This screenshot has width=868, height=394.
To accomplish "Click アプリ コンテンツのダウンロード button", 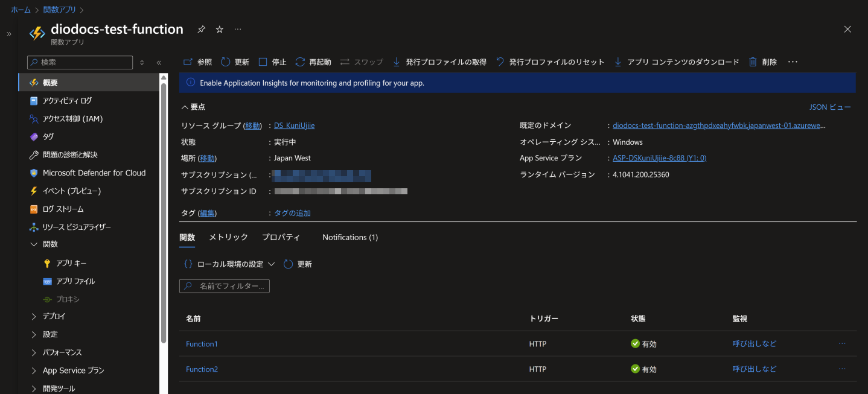I will point(676,62).
